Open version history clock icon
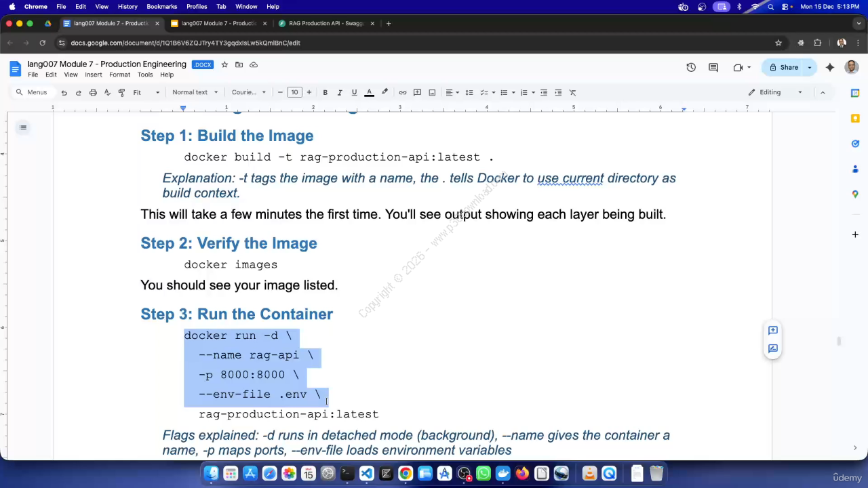The image size is (868, 488). pyautogui.click(x=691, y=67)
